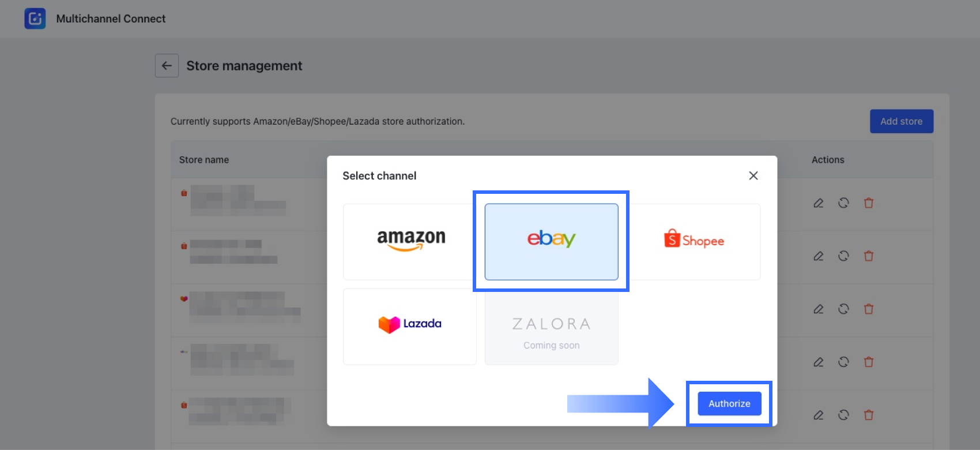980x450 pixels.
Task: Edit the first store row
Action: [x=818, y=203]
